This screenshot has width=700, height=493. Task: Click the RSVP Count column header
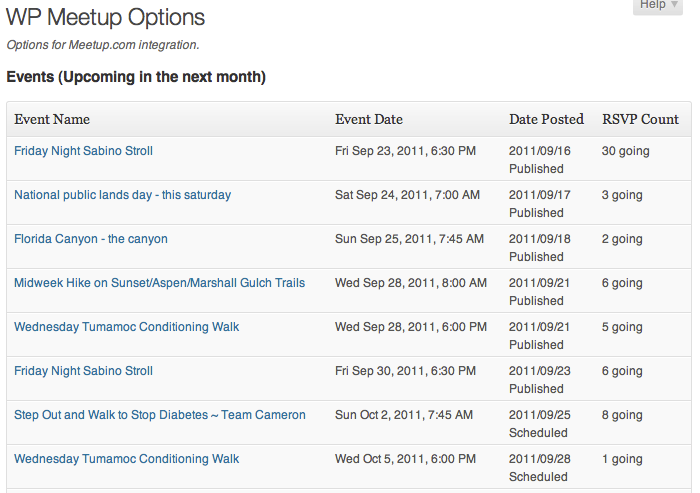[x=640, y=119]
